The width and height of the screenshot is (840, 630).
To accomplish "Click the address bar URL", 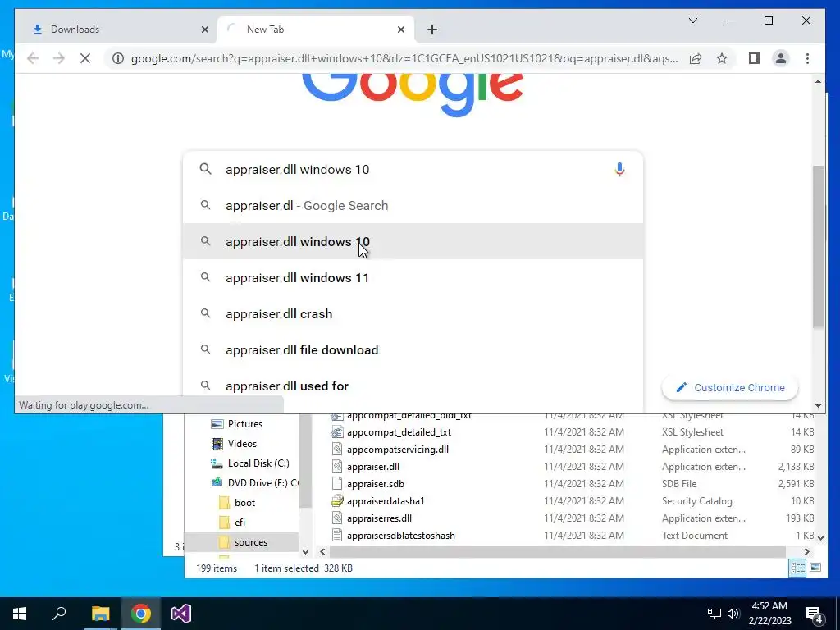I will coord(404,58).
